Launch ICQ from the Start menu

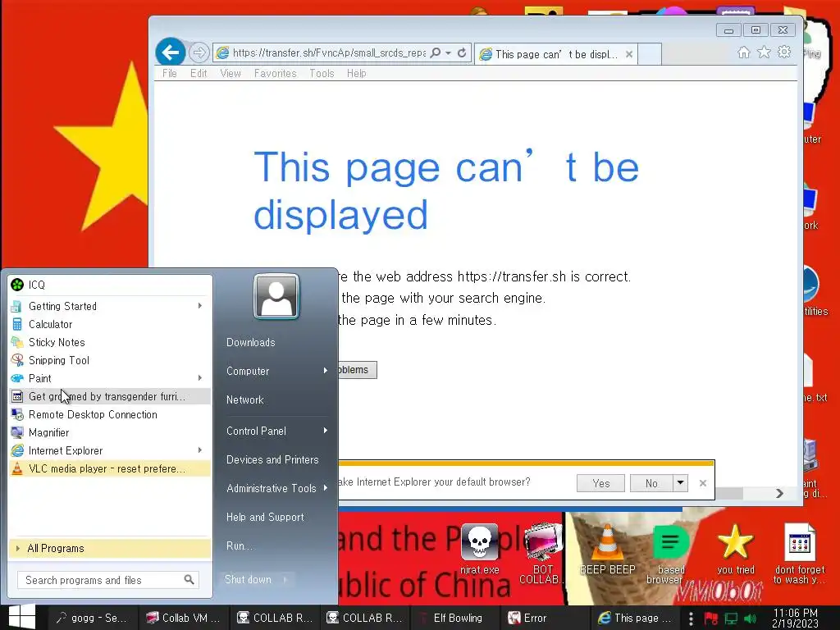pos(110,285)
